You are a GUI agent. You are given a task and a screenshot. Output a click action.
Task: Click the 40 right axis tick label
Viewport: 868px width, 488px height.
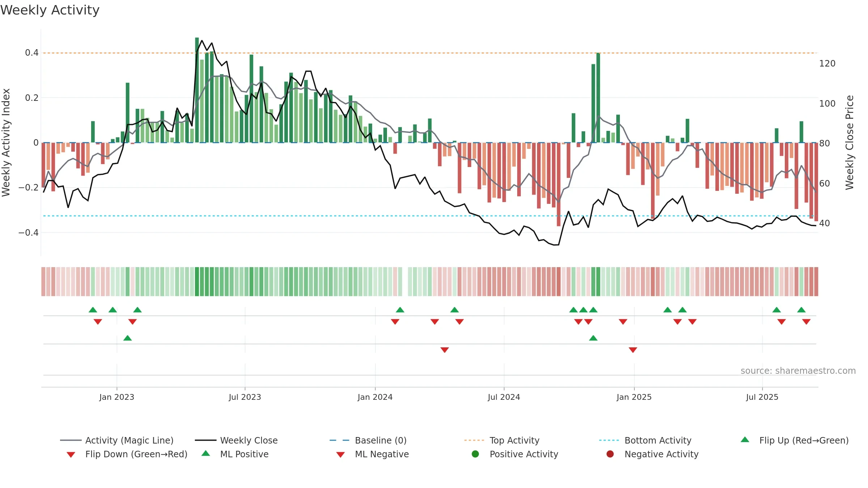coord(824,223)
